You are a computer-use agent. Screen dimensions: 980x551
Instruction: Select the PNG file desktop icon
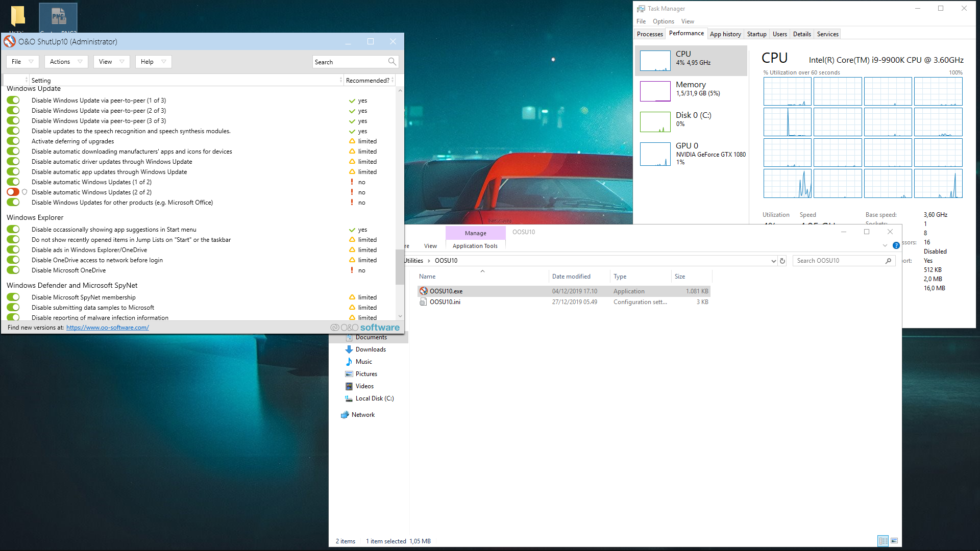58,16
